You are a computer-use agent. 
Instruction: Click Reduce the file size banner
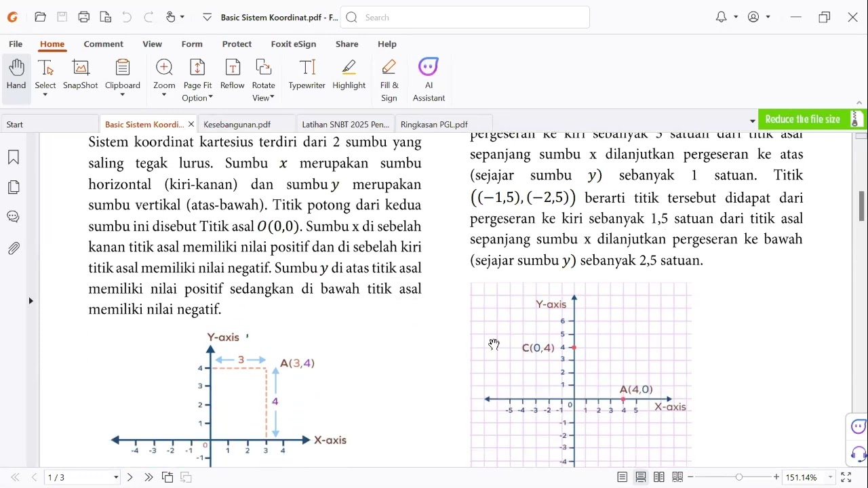[812, 119]
